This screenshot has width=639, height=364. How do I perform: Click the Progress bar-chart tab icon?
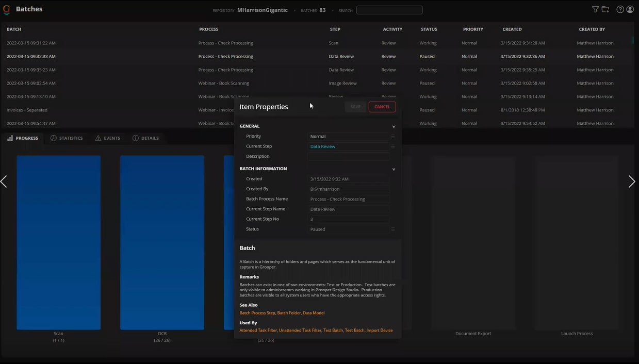[x=10, y=138]
